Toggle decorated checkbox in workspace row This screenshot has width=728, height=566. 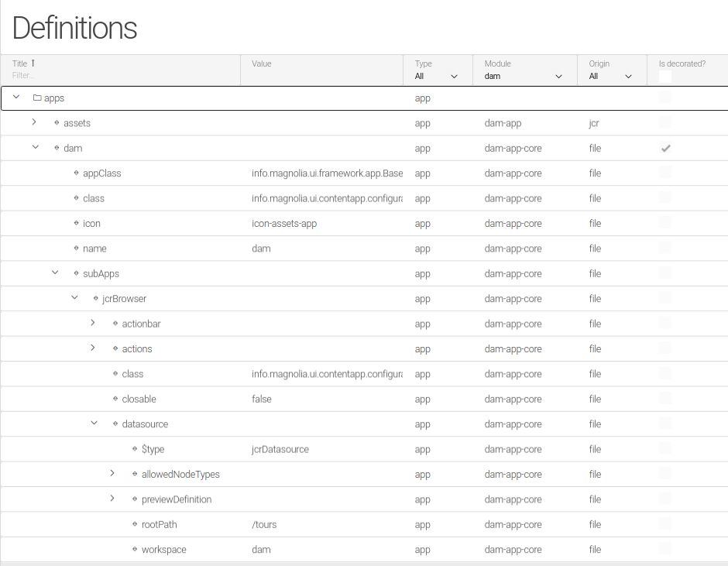pos(664,548)
